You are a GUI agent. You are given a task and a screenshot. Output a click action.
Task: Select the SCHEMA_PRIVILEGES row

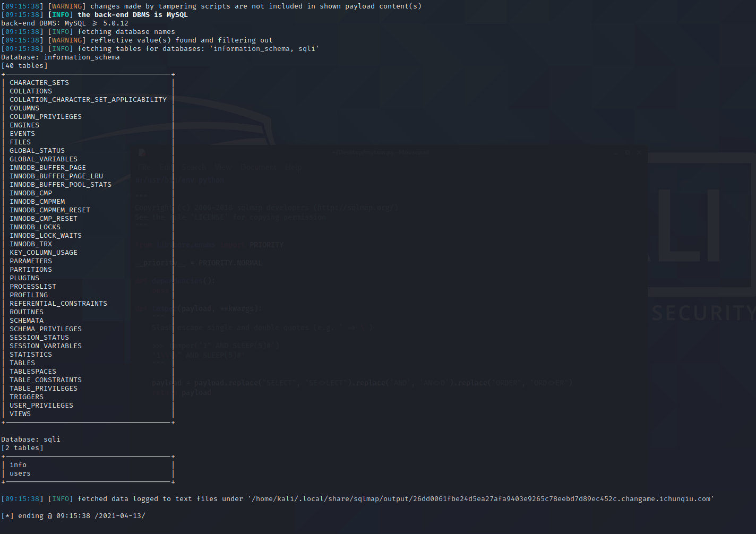[46, 329]
